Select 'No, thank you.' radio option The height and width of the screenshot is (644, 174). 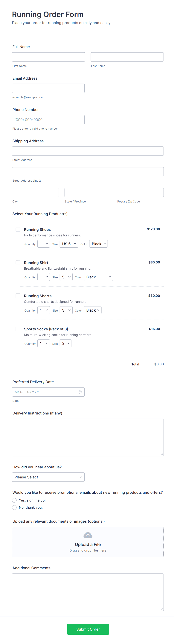(14, 507)
